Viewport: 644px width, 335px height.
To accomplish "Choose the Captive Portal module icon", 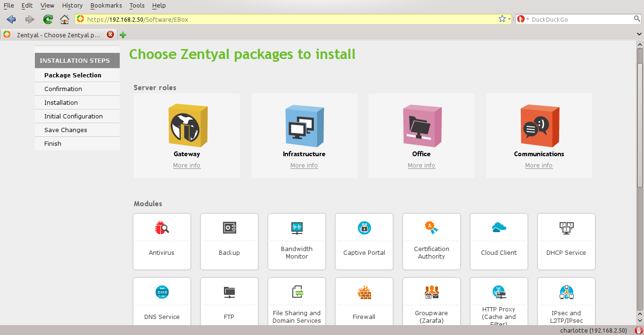I will coord(364,228).
